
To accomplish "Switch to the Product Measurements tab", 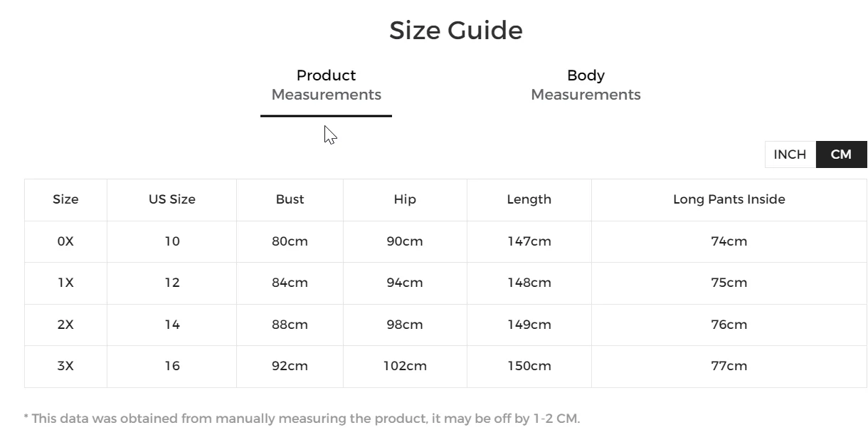I will tap(326, 85).
